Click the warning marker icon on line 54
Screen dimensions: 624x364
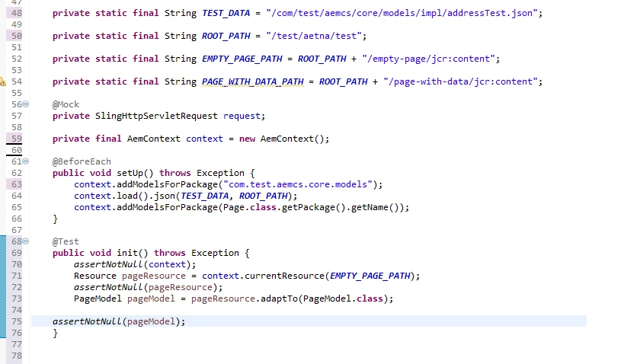click(2, 81)
